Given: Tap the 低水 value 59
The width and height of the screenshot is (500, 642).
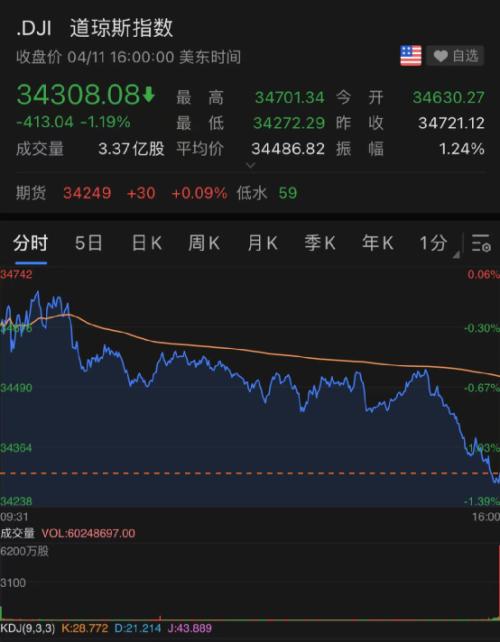Looking at the screenshot, I should pos(288,193).
